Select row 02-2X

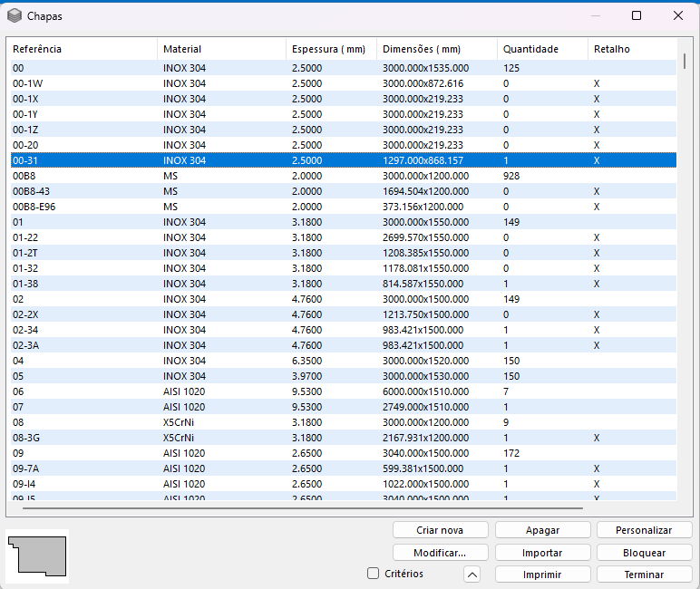pos(344,314)
